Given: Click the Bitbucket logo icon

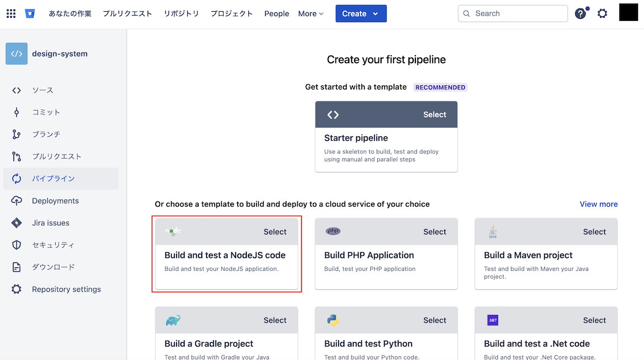Looking at the screenshot, I should (x=30, y=13).
